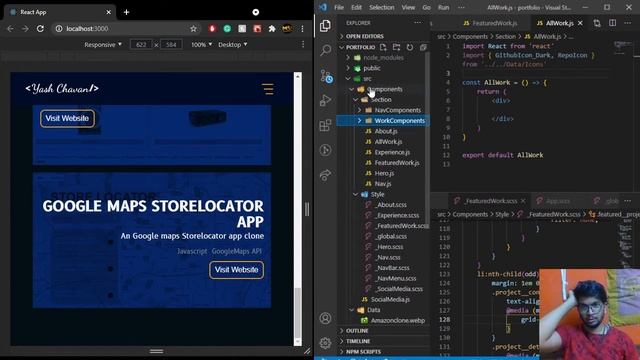The width and height of the screenshot is (640, 360).
Task: Open the View menu
Action: coord(408,7)
